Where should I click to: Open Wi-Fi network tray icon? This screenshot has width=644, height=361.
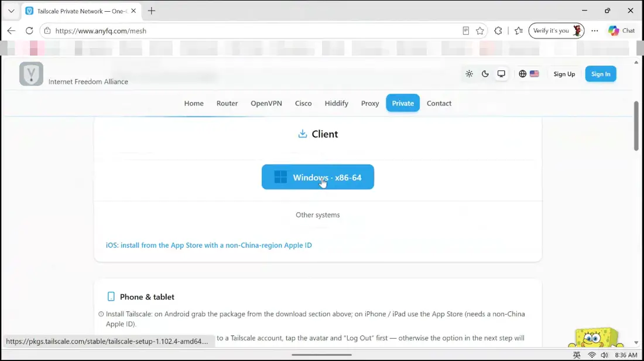[x=592, y=355]
